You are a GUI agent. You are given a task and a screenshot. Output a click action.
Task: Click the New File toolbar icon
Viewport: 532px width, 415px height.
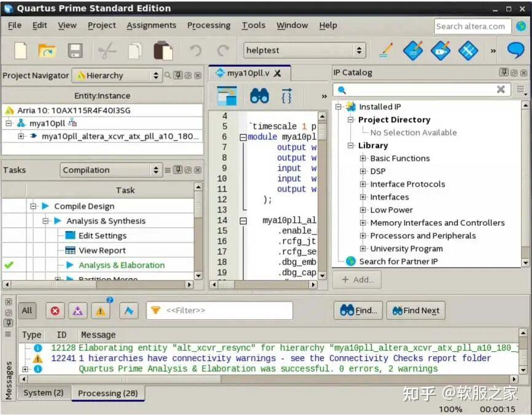pyautogui.click(x=21, y=51)
